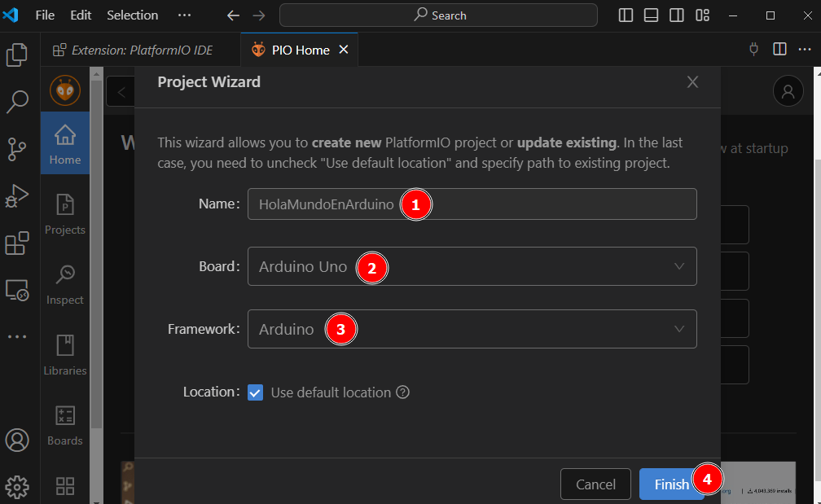Open the PIO Boards section
Screen dimensions: 821x504
pyautogui.click(x=65, y=424)
